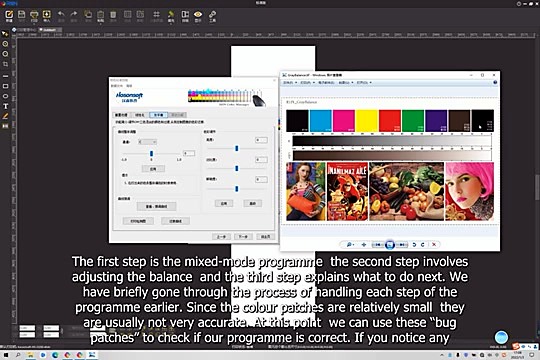
Task: Switch to the second document tab above ruler
Action: point(49,30)
